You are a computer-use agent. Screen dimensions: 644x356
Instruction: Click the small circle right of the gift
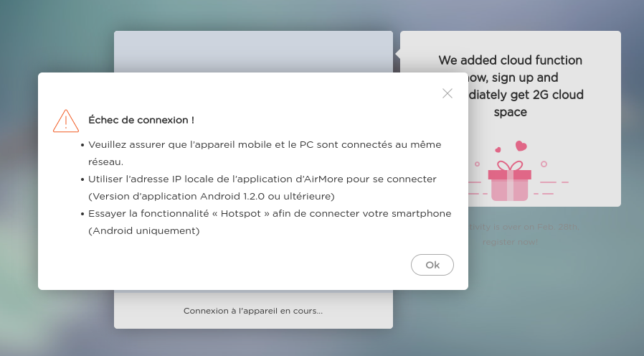tap(544, 164)
